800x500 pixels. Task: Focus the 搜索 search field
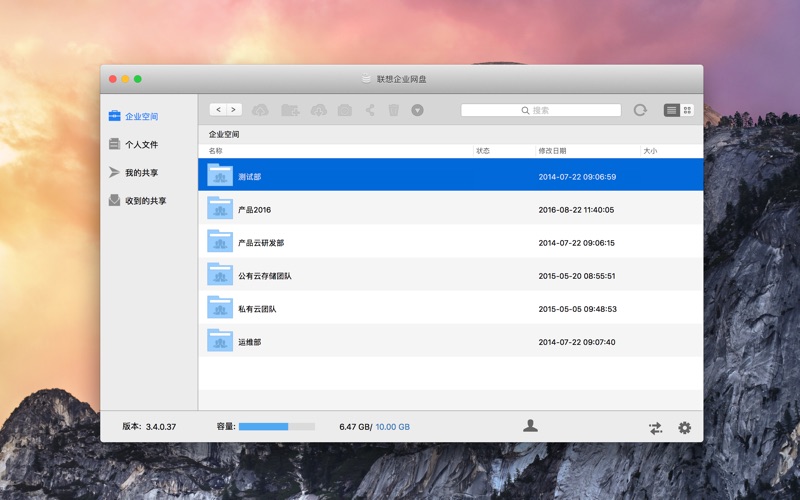point(541,110)
